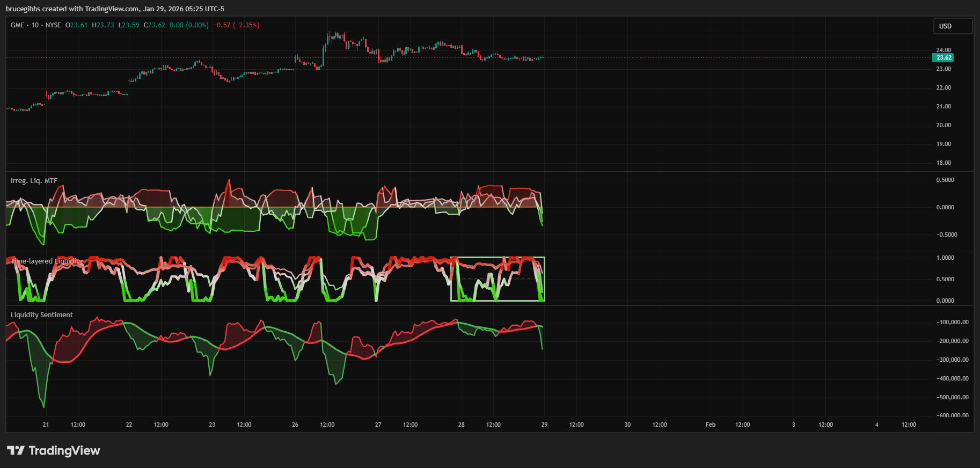Click date 26 on the time axis
The width and height of the screenshot is (980, 468).
coord(295,425)
